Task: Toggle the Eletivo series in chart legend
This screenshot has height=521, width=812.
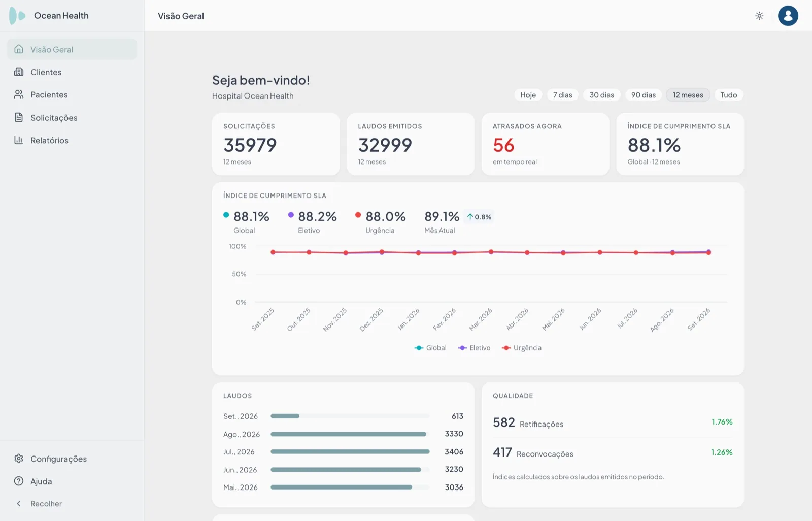Action: point(474,348)
